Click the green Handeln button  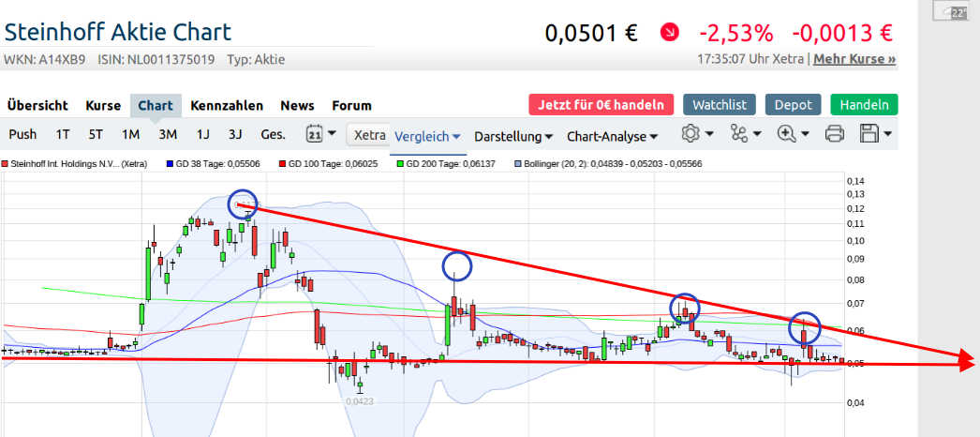coord(865,104)
